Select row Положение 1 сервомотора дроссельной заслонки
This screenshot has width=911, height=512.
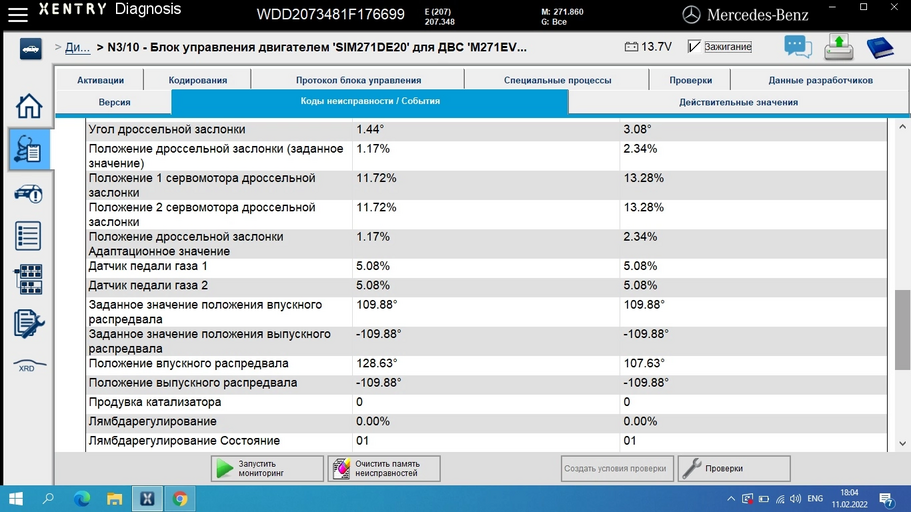(486, 185)
